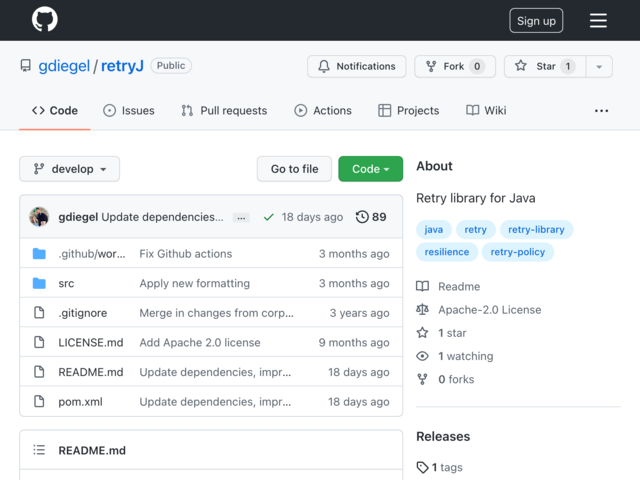Click gdiegel's avatar in commit row
Viewport: 640px width, 480px height.
40,217
